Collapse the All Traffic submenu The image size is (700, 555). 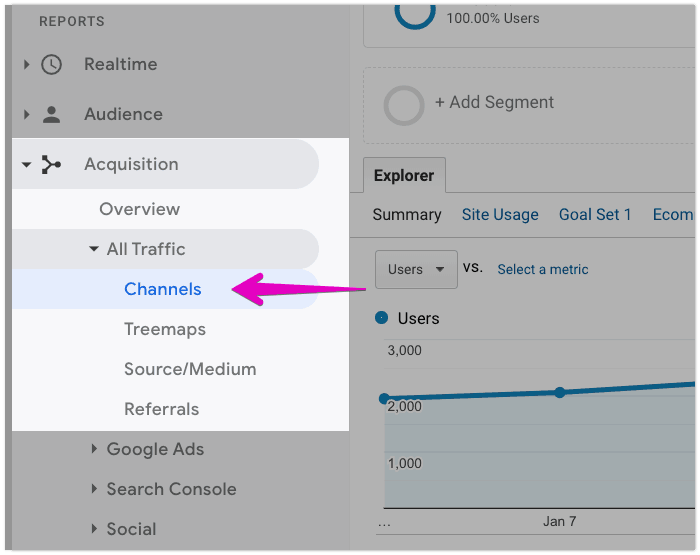[x=94, y=249]
